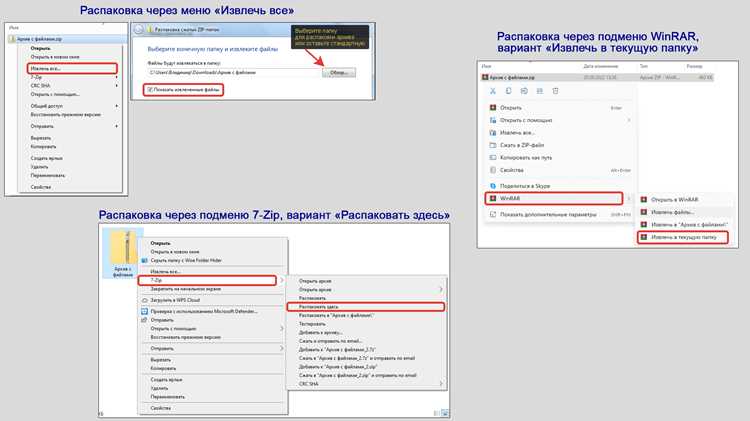Image resolution: width=750 pixels, height=421 pixels.
Task: Click the Share icon in context menu toolbar
Action: (540, 91)
